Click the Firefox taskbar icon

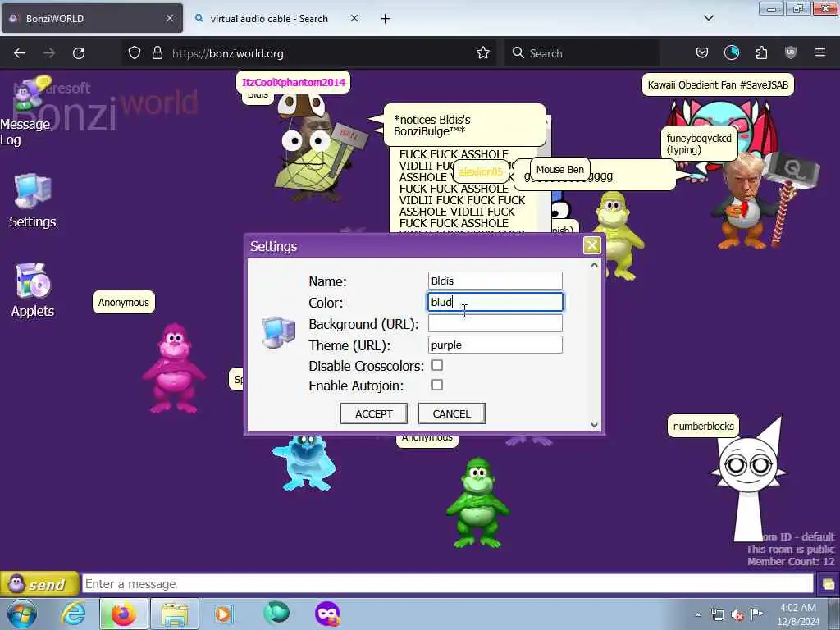(124, 614)
